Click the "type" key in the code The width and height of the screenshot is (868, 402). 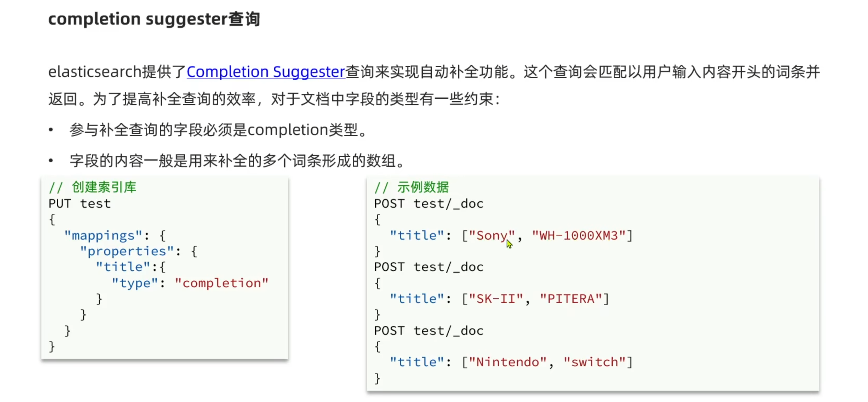[x=135, y=283]
